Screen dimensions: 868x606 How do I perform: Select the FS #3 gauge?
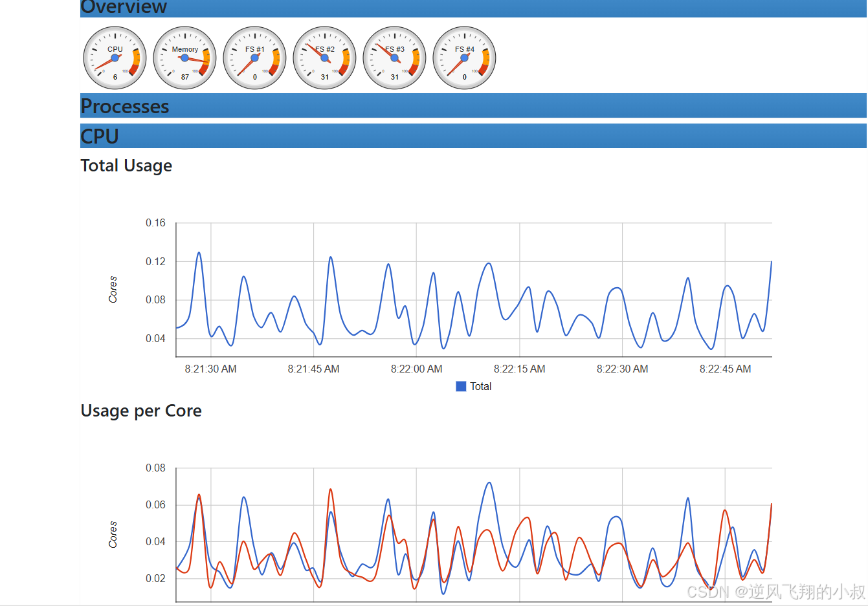pos(395,58)
